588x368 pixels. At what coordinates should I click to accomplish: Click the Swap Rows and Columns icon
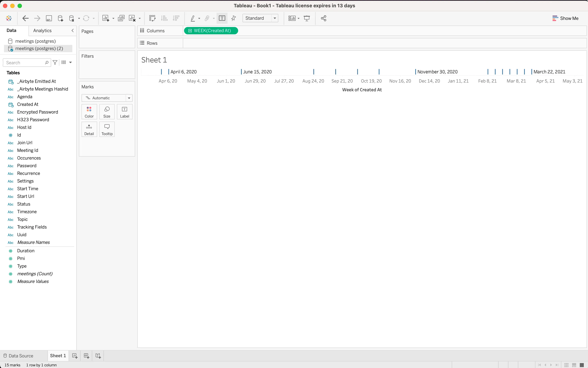click(152, 18)
